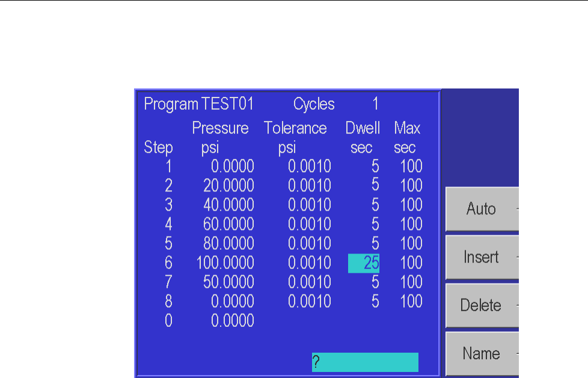588x378 pixels.
Task: Click the cyan entry field with question mark
Action: [x=365, y=362]
